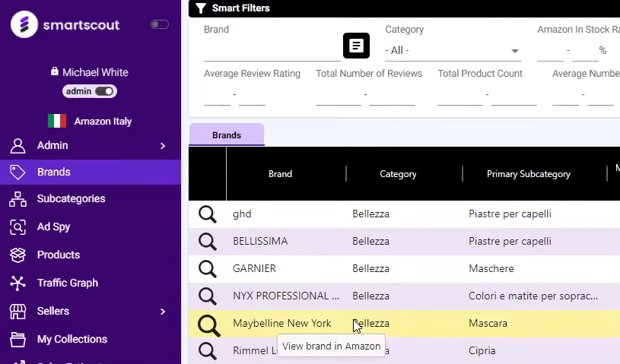620x364 pixels.
Task: Click the Products box icon
Action: pyautogui.click(x=17, y=255)
